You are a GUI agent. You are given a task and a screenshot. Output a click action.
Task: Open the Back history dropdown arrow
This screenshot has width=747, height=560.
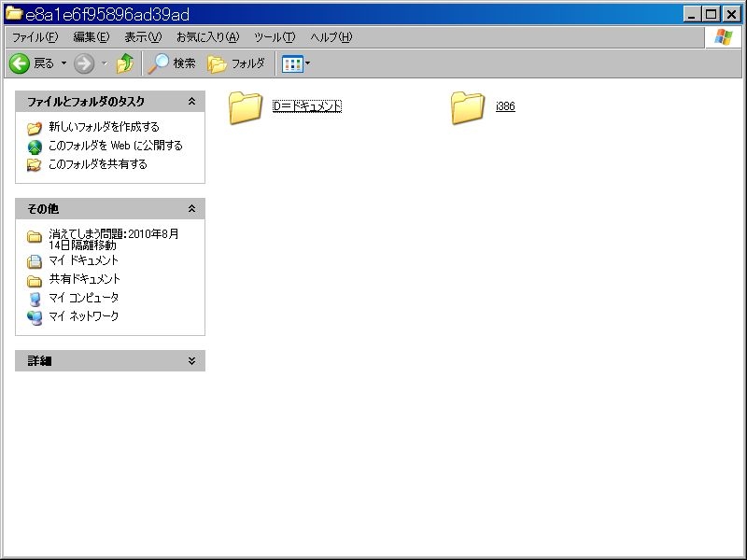pyautogui.click(x=63, y=63)
